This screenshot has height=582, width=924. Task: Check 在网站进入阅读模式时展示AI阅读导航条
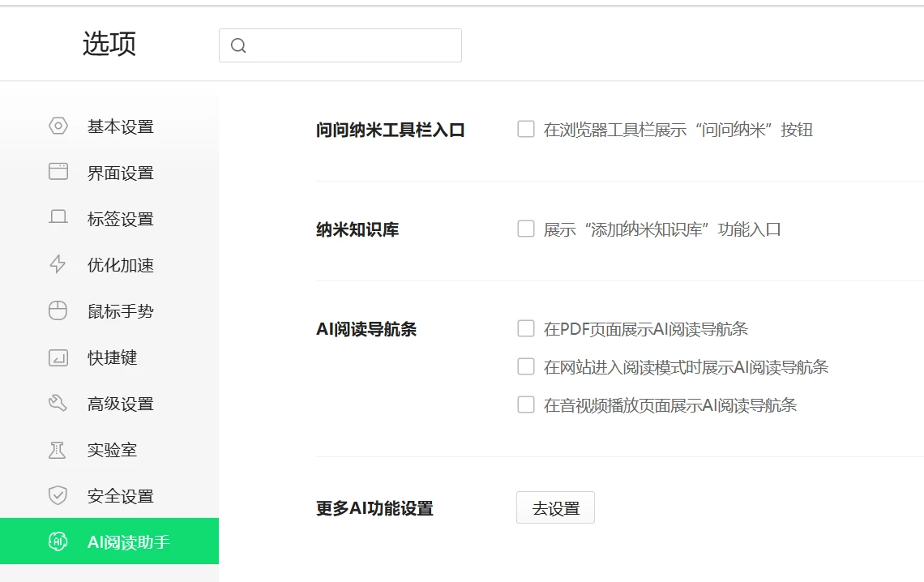525,367
